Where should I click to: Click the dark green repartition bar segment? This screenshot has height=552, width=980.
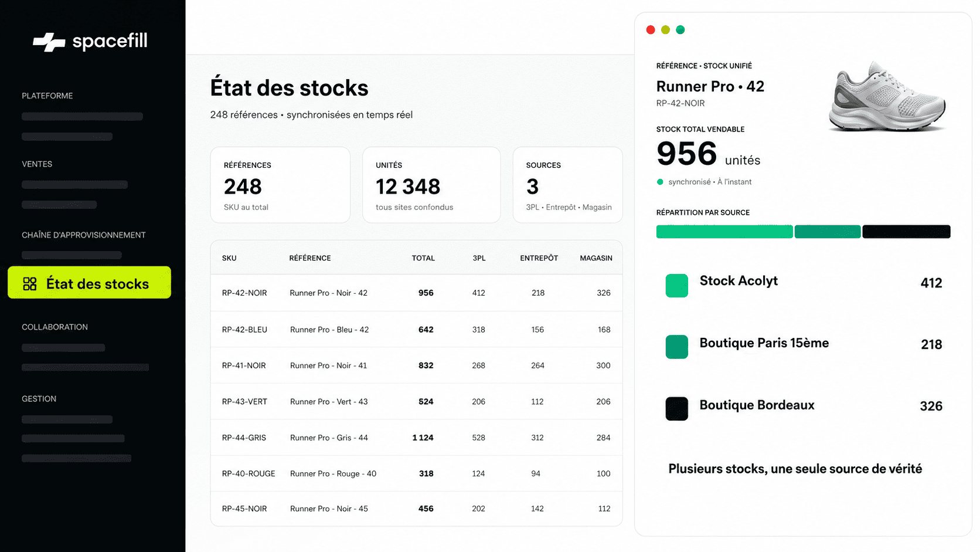pyautogui.click(x=828, y=232)
